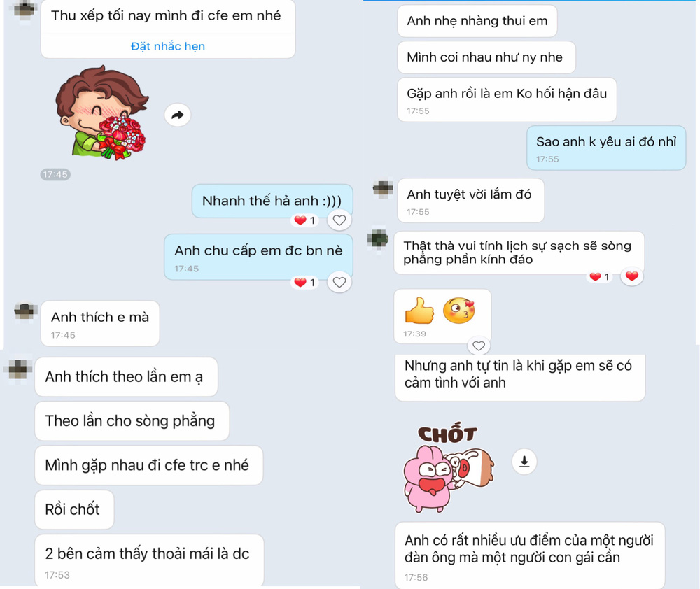The image size is (700, 589).
Task: Click the avatar beside 'Anh tuyệt vời lắm đó'
Action: (x=383, y=189)
